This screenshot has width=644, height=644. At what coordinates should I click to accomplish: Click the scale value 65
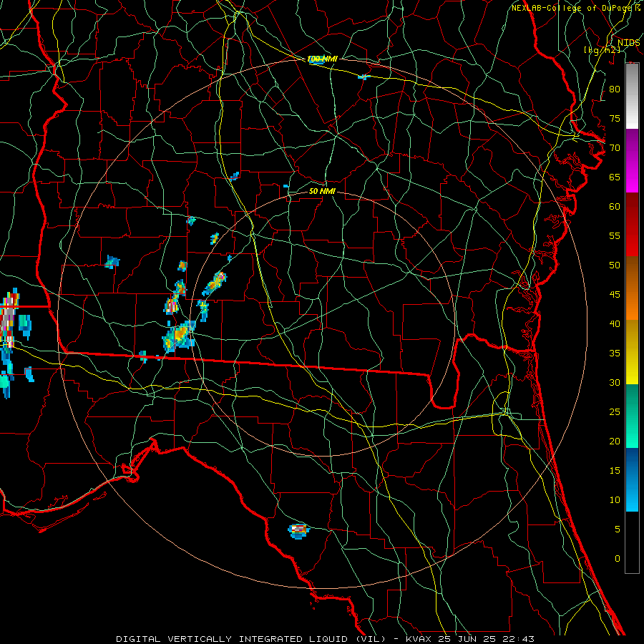[615, 177]
